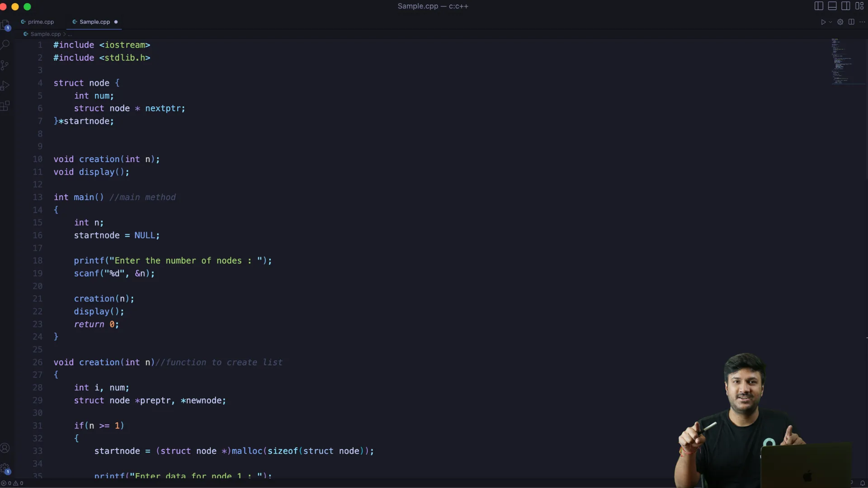868x488 pixels.
Task: Split the editor to the right
Action: 851,22
